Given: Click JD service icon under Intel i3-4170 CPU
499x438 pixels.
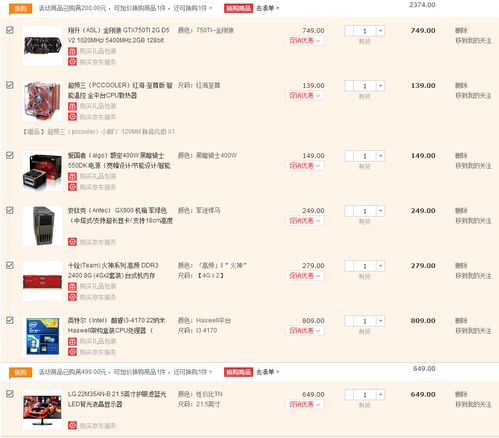Looking at the screenshot, I should [x=72, y=352].
